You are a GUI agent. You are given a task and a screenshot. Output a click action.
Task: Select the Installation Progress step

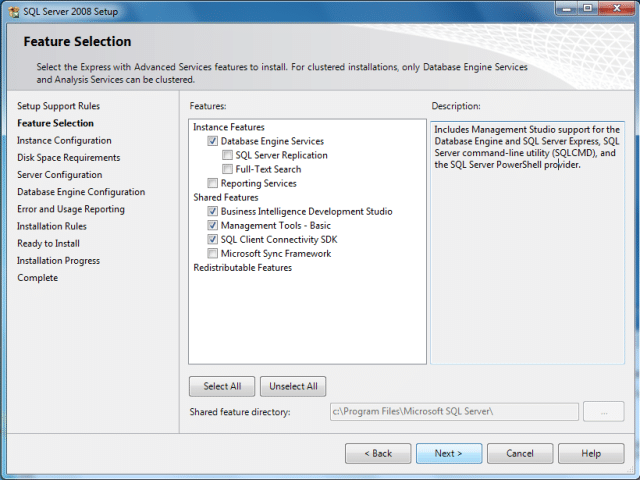coord(58,260)
